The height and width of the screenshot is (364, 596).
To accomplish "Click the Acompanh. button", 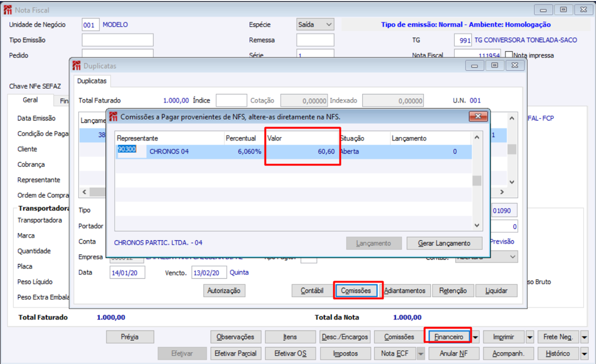I will tap(508, 353).
